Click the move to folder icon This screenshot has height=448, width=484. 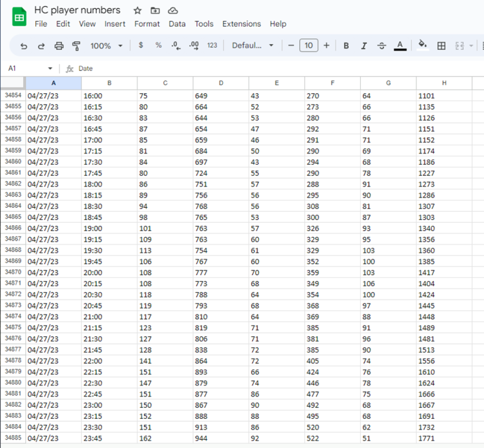click(x=155, y=11)
